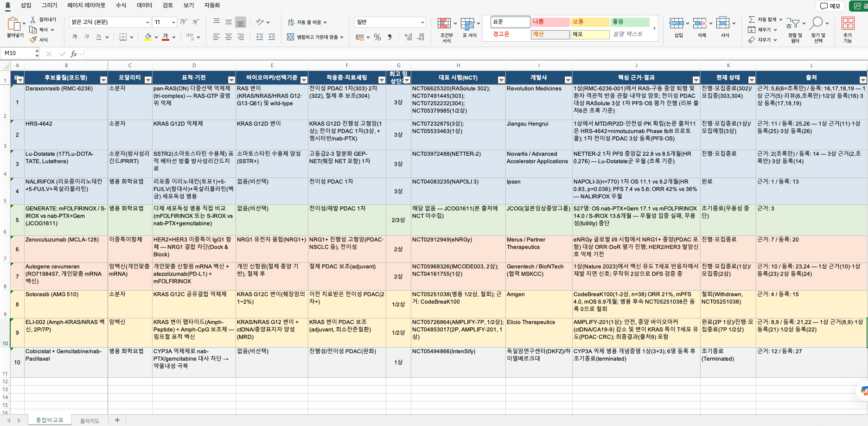Toggle italic formatting

pyautogui.click(x=87, y=37)
